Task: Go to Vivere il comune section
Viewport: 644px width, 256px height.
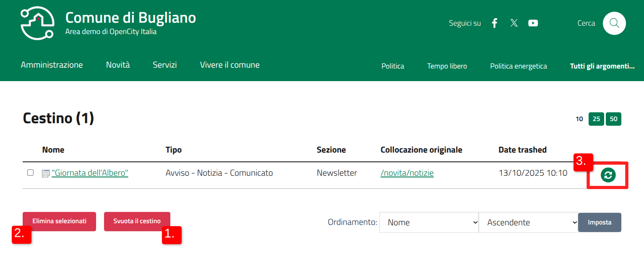Action: click(229, 65)
